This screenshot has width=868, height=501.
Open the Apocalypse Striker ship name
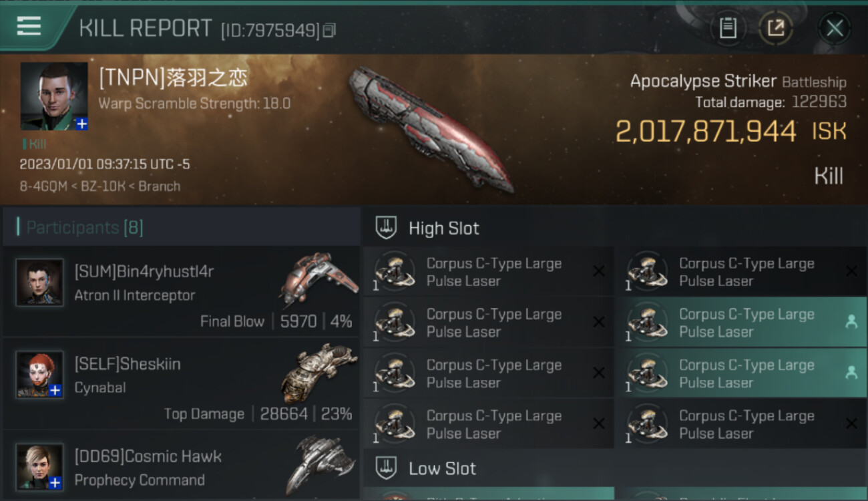703,81
